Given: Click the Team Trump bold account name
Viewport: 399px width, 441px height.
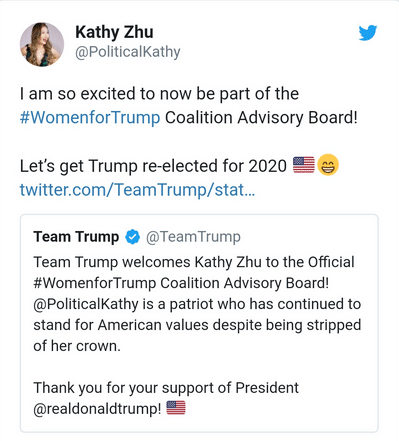Looking at the screenshot, I should pos(76,237).
